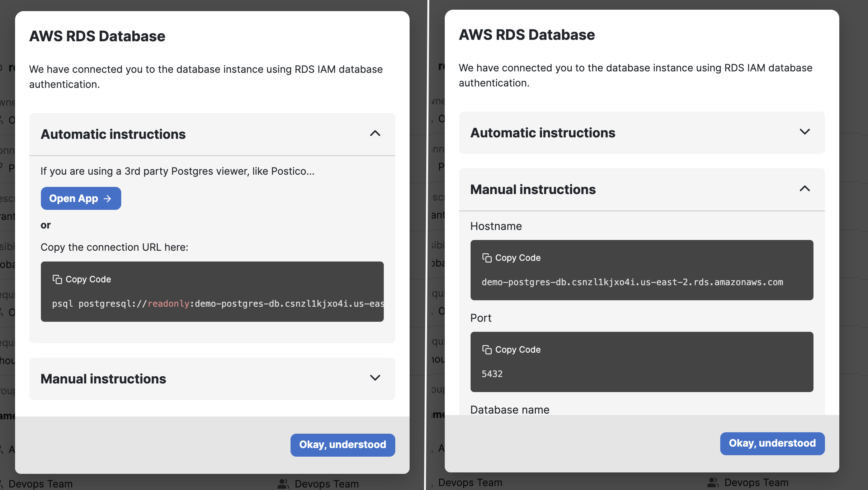Click the hostname amazonaws.com code text
This screenshot has width=868, height=490.
click(632, 282)
